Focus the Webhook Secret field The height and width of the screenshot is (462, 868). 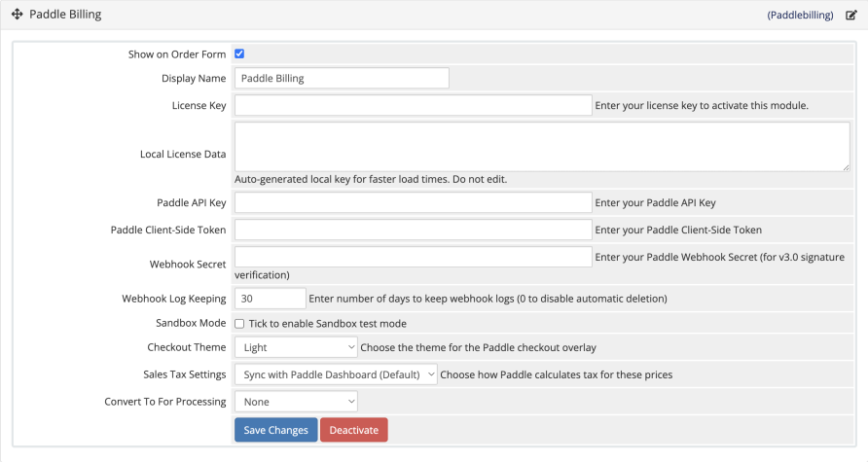413,257
